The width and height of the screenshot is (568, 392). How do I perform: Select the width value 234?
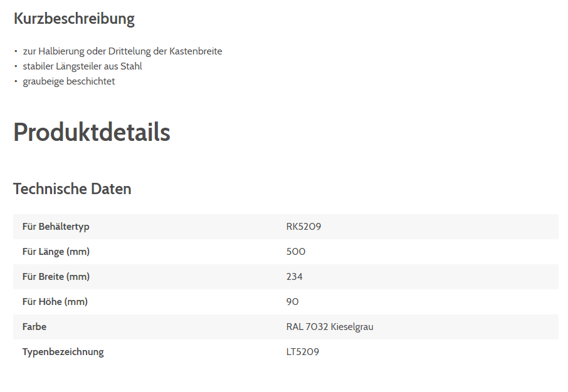pos(295,277)
